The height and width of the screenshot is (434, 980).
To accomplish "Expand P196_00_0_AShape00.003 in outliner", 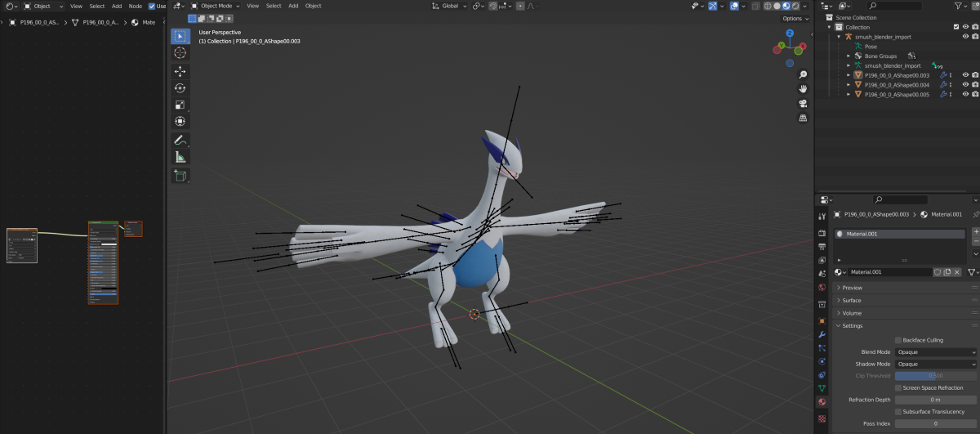I will (x=849, y=75).
